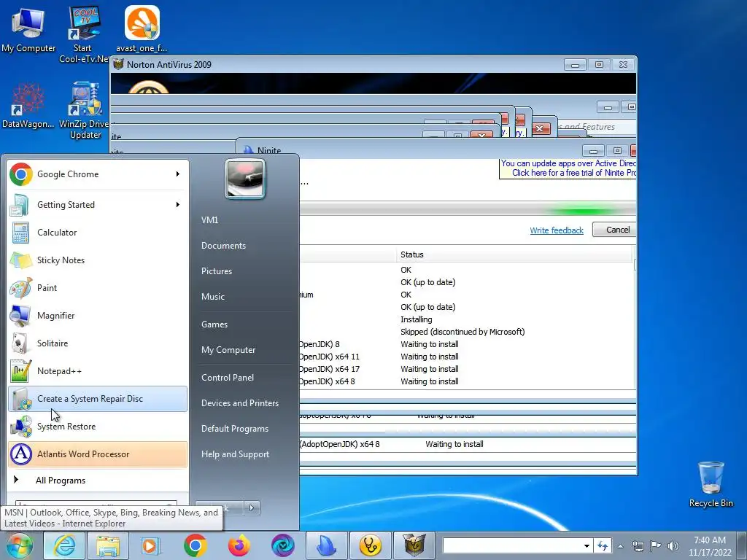Click the volume speaker tray icon
This screenshot has height=560, width=747.
point(673,546)
